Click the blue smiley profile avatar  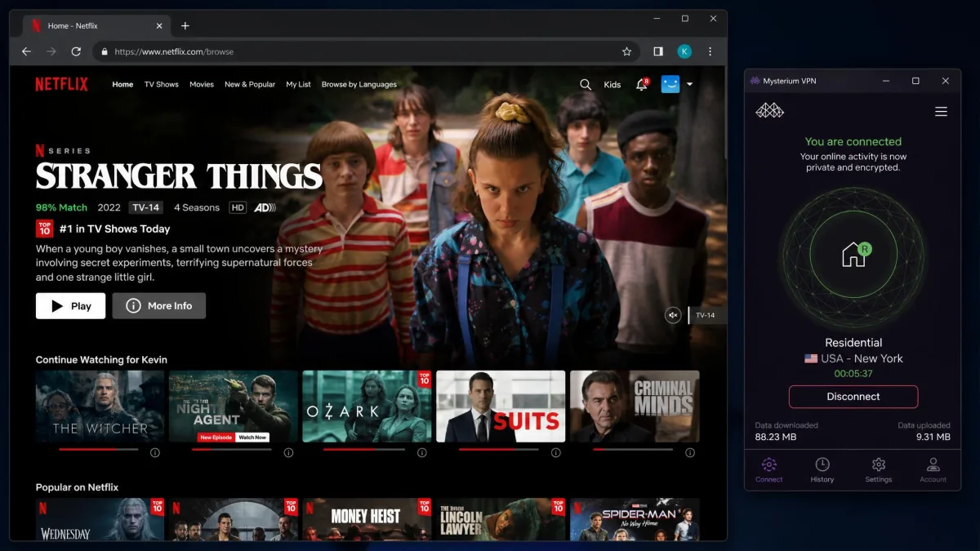[670, 84]
